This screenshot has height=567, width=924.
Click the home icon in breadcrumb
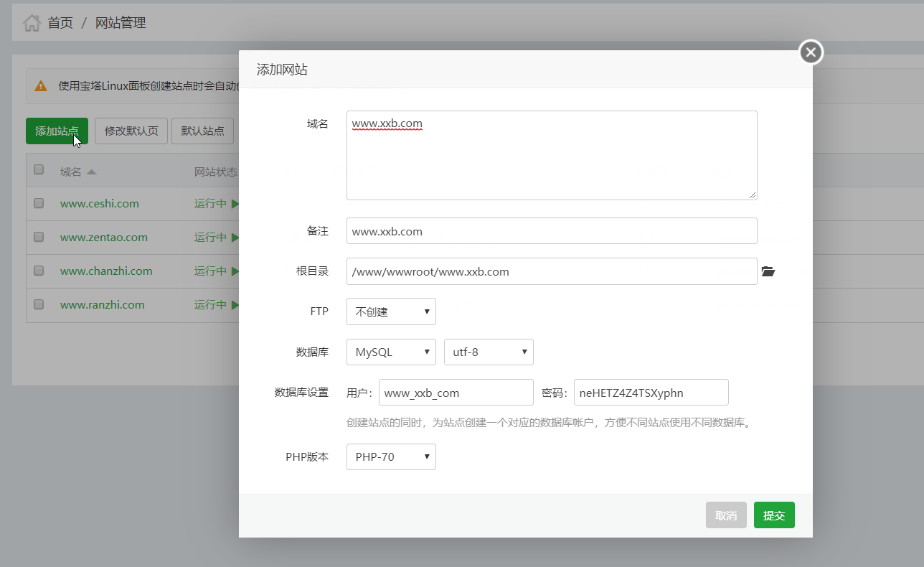coord(32,23)
